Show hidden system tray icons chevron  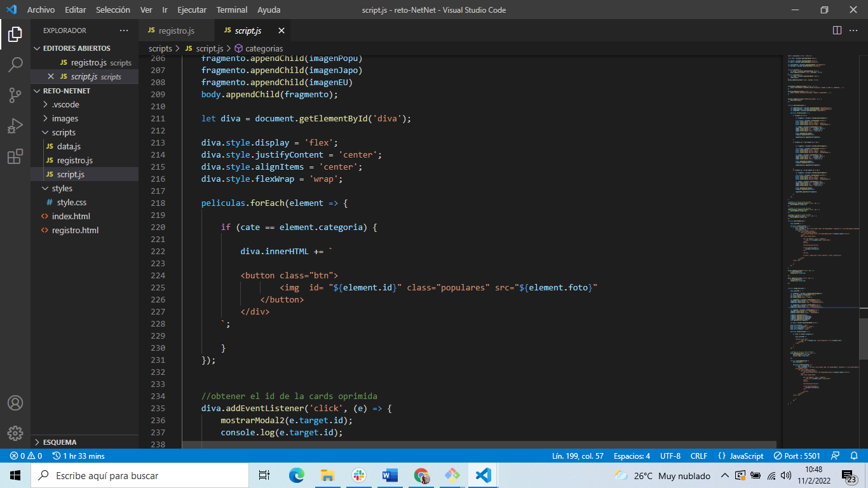pyautogui.click(x=724, y=475)
